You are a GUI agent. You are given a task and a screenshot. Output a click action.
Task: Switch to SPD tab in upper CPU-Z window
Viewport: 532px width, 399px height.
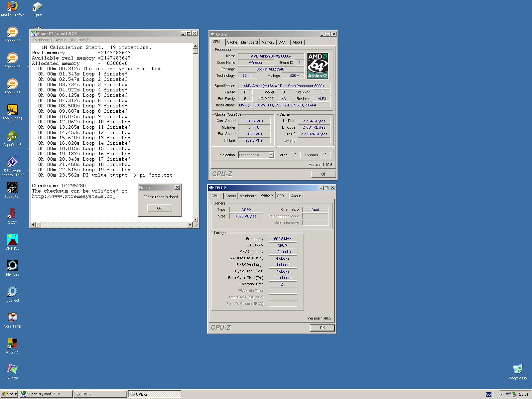point(282,42)
